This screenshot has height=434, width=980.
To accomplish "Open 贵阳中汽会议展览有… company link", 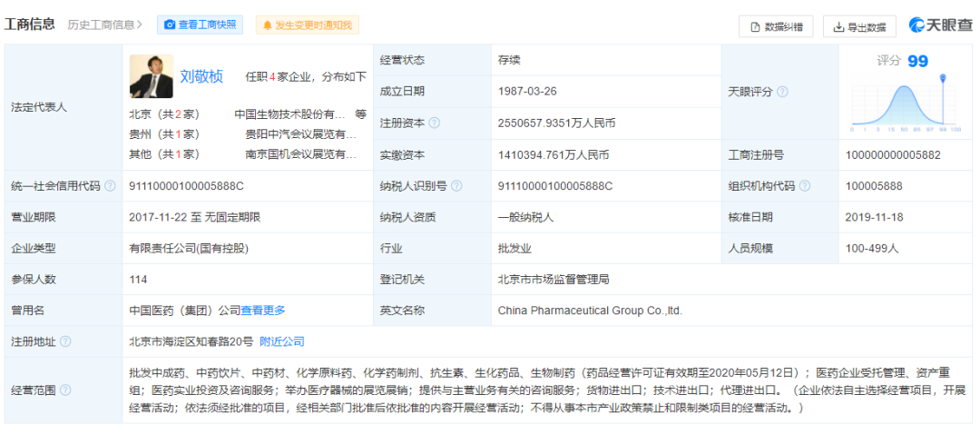I will [x=300, y=133].
